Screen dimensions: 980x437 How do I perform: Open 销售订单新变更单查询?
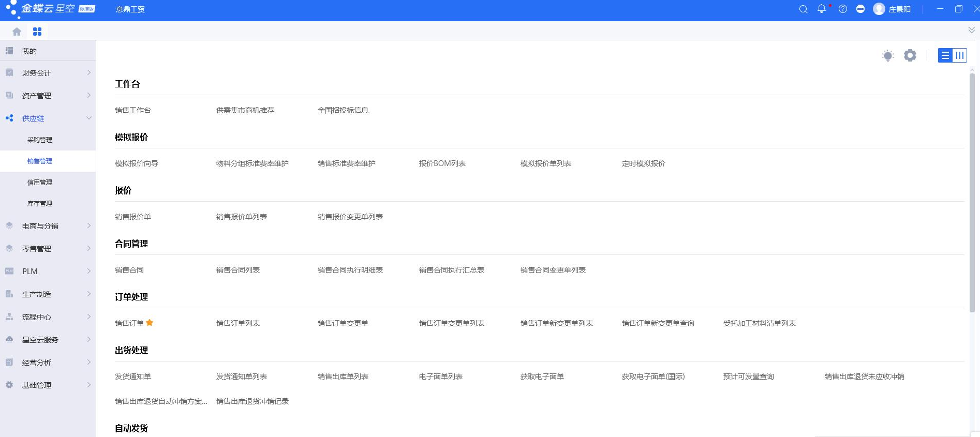pos(658,323)
